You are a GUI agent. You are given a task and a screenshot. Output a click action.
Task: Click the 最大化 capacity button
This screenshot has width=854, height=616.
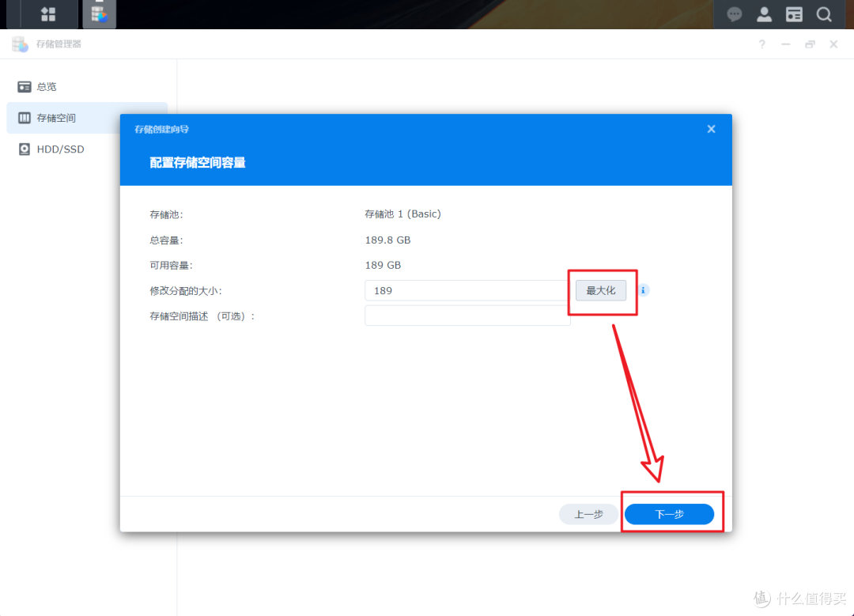pyautogui.click(x=601, y=290)
